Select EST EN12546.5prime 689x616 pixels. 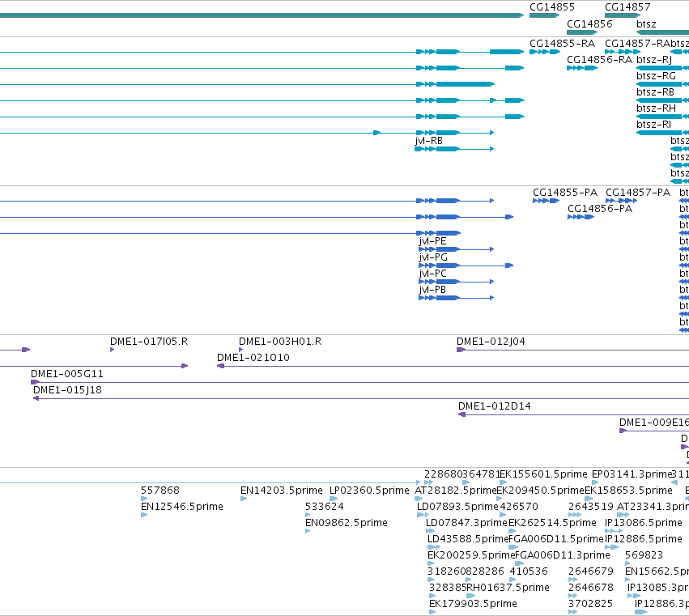tap(144, 515)
